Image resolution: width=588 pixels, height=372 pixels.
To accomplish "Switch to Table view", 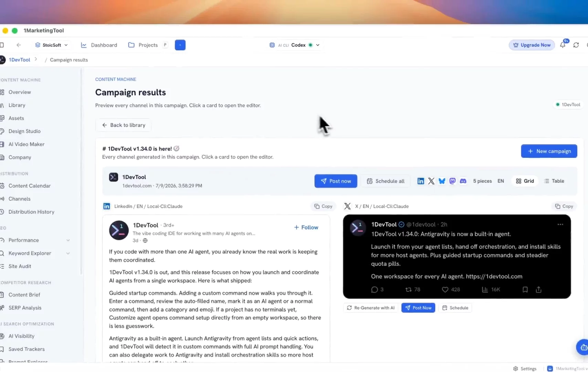I will (554, 181).
